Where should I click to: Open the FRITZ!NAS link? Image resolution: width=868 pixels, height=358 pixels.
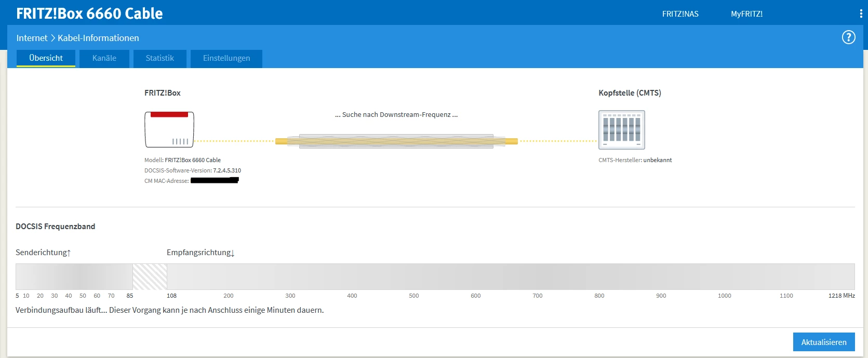[x=680, y=14]
